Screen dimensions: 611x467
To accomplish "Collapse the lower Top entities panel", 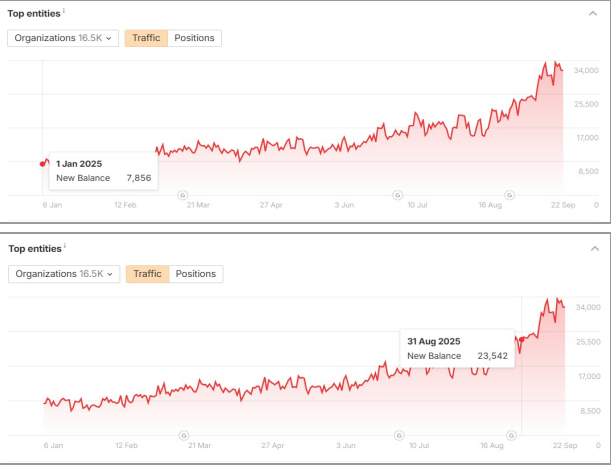I will [x=595, y=248].
